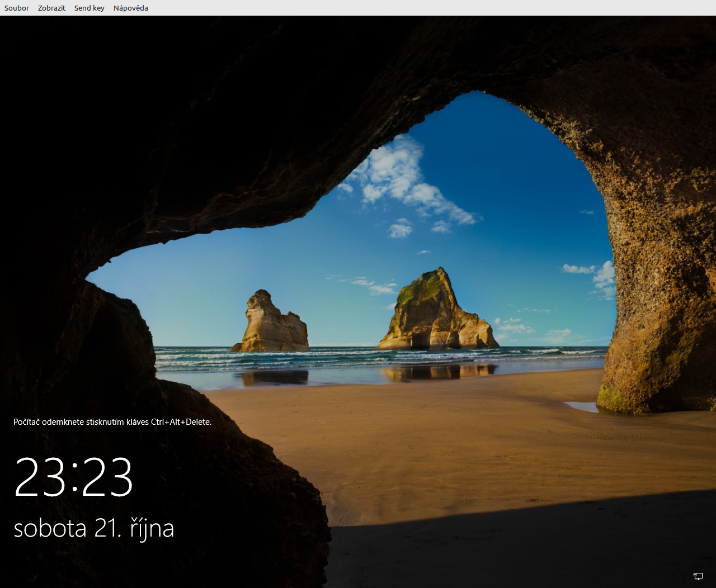Open the Send key menu
This screenshot has width=716, height=588.
[89, 8]
